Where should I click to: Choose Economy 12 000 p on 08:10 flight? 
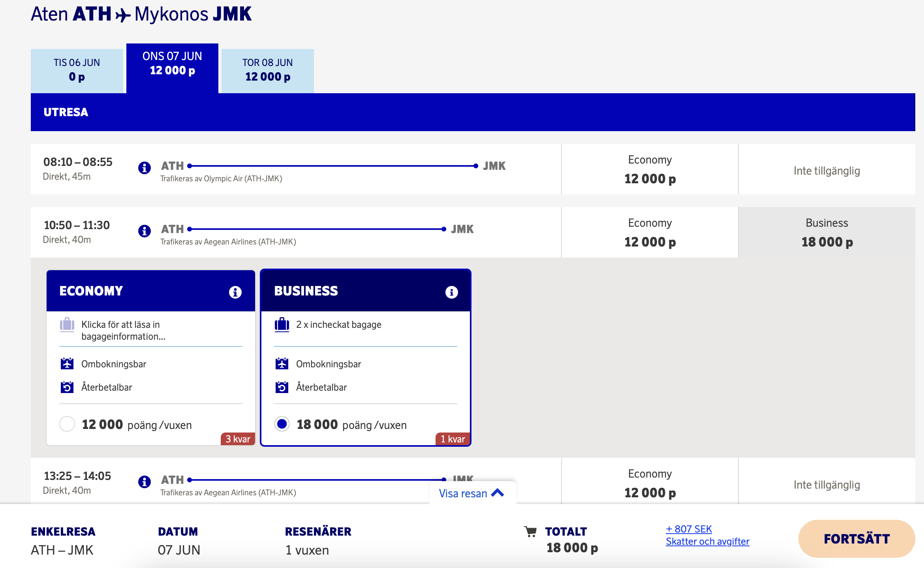pos(650,169)
